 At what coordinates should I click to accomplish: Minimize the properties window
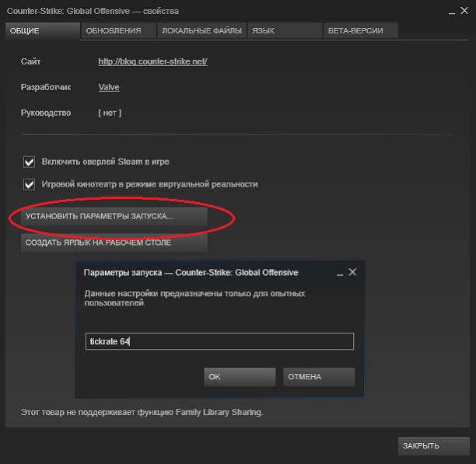452,13
